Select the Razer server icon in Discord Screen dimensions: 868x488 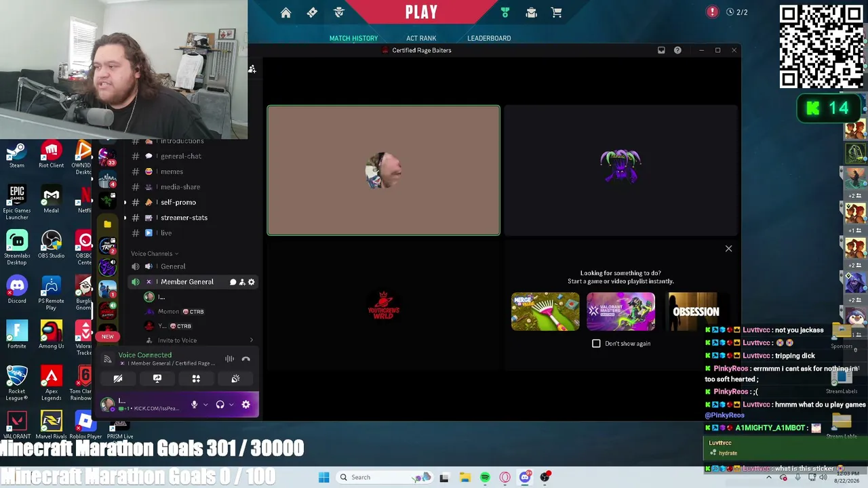(107, 201)
